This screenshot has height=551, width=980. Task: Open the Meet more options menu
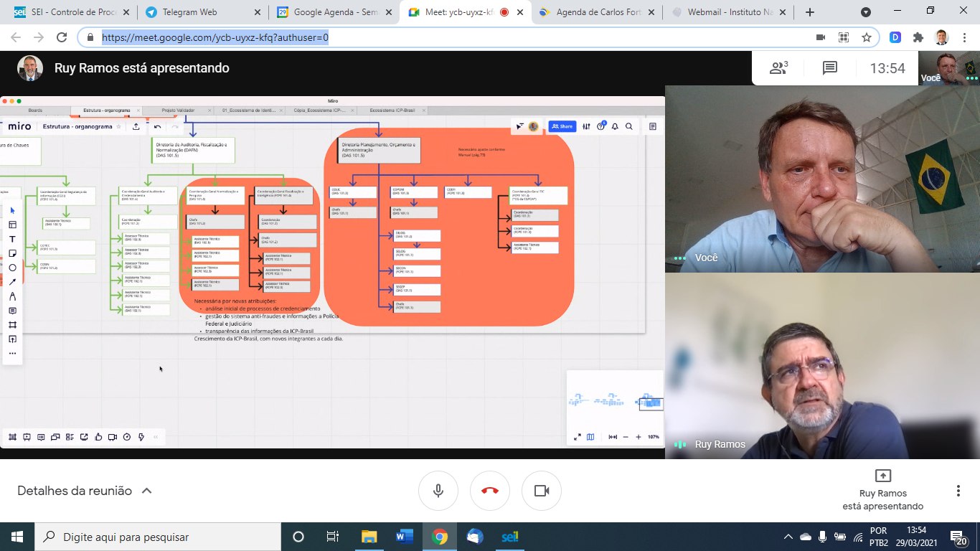(x=958, y=491)
